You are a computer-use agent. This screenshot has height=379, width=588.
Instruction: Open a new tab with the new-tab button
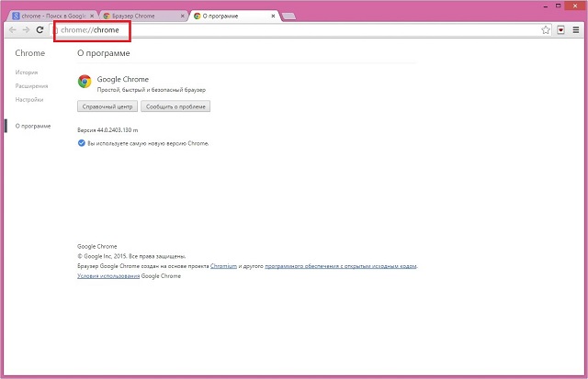point(288,17)
